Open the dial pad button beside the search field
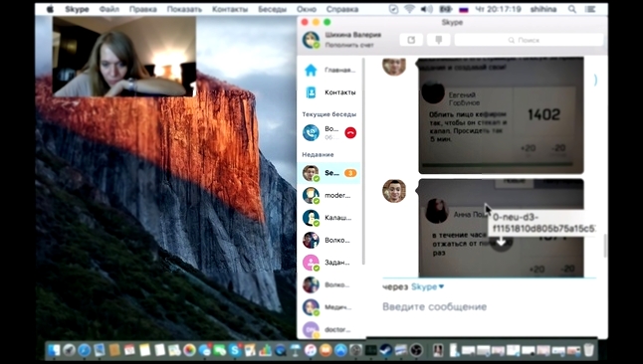 [x=438, y=40]
